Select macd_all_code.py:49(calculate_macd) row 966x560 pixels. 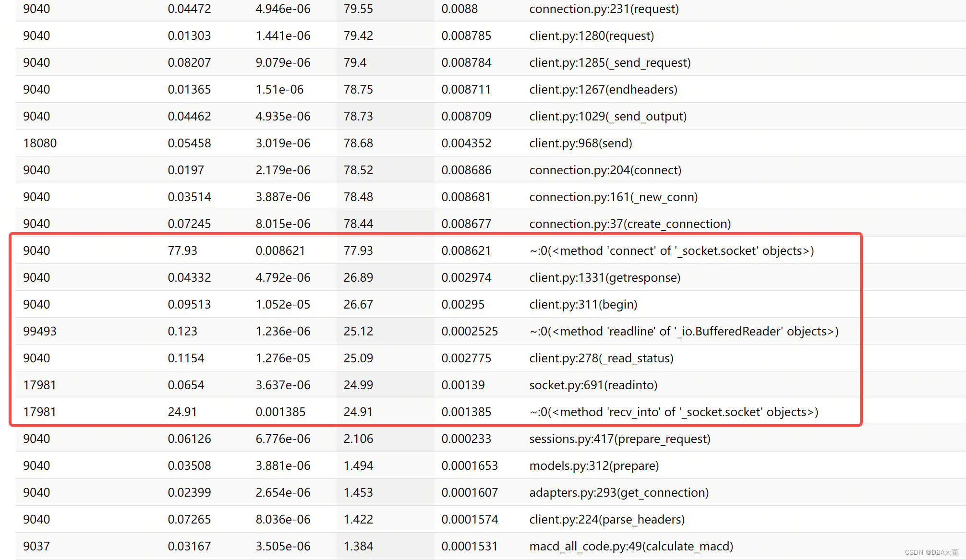[x=631, y=546]
